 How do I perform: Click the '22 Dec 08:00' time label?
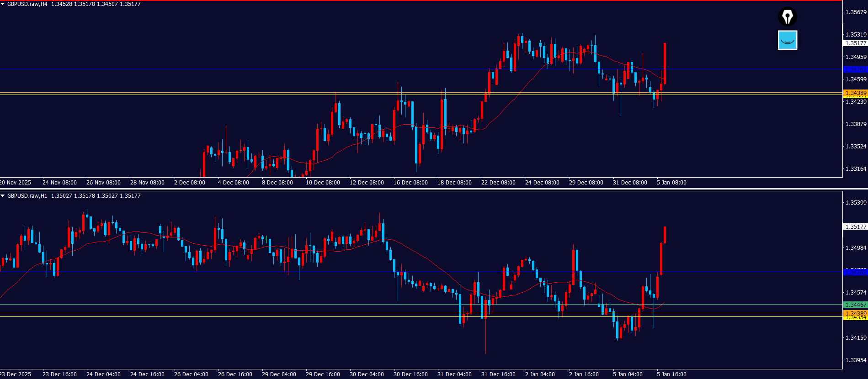(498, 183)
